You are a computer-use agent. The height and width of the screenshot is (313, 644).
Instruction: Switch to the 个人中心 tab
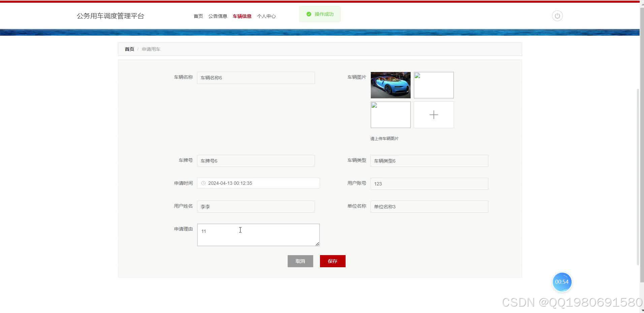pyautogui.click(x=266, y=16)
